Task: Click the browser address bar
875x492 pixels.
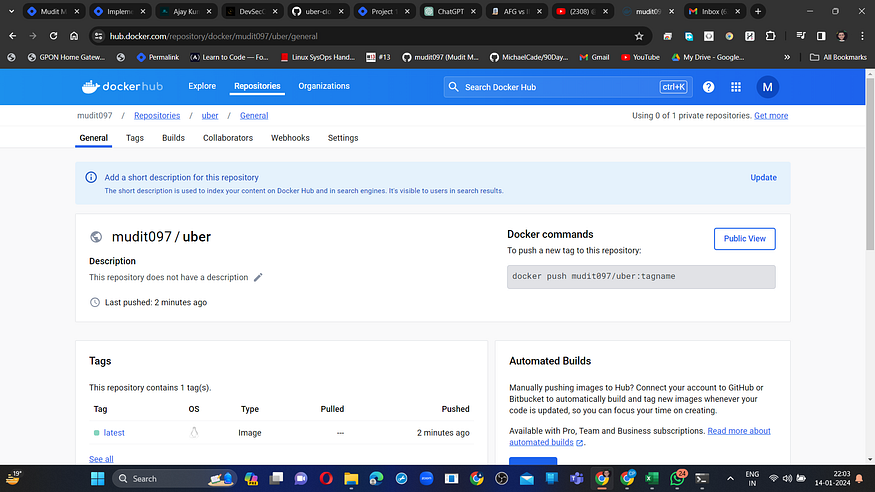Action: click(369, 36)
